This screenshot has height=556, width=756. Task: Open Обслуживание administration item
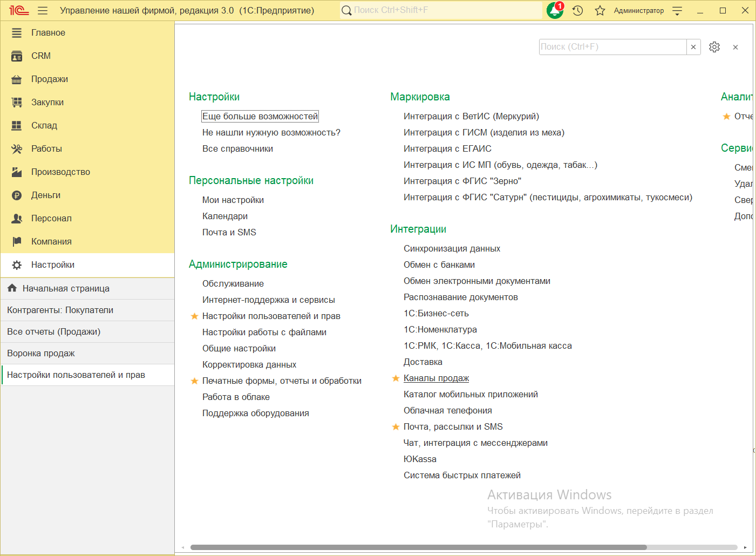click(x=233, y=284)
